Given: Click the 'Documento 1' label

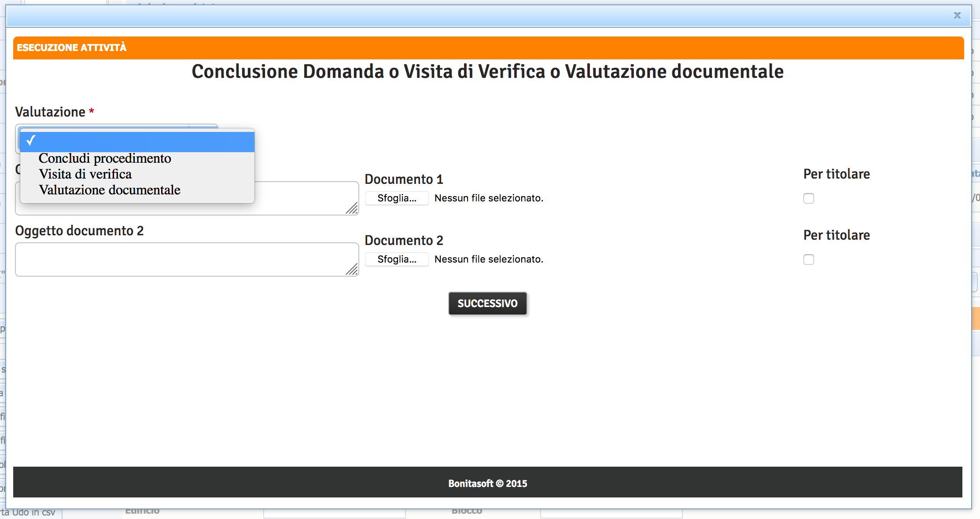Looking at the screenshot, I should coord(404,179).
